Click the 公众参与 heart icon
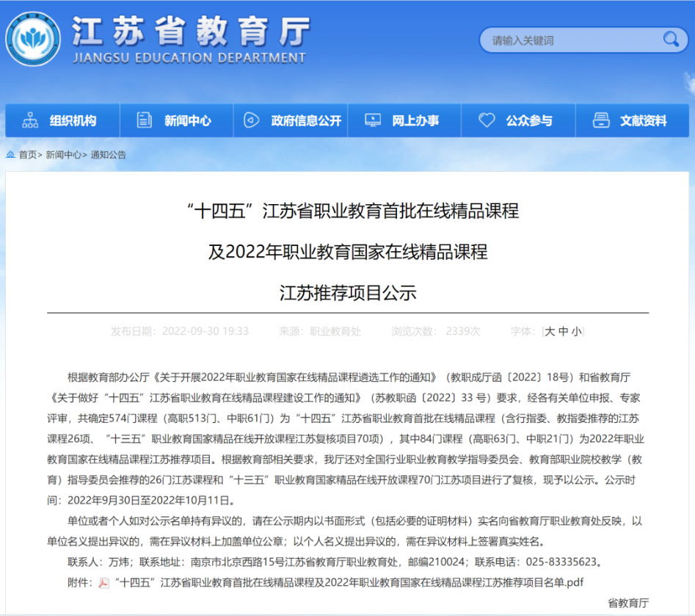This screenshot has height=616, width=695. (x=487, y=120)
